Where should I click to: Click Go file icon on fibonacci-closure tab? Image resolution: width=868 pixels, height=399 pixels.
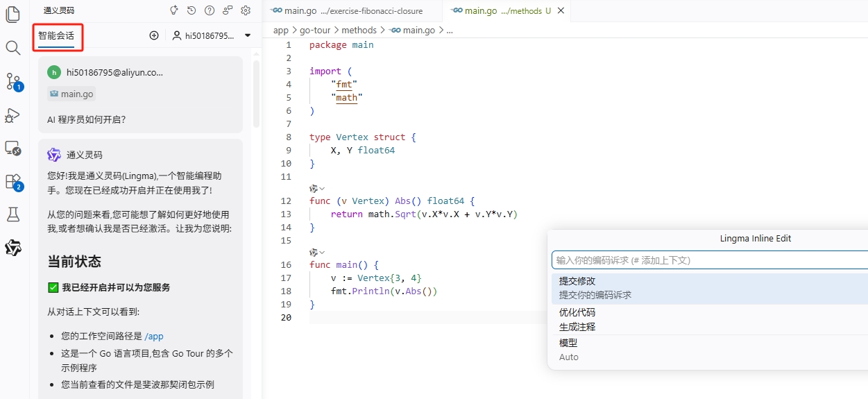coord(276,10)
